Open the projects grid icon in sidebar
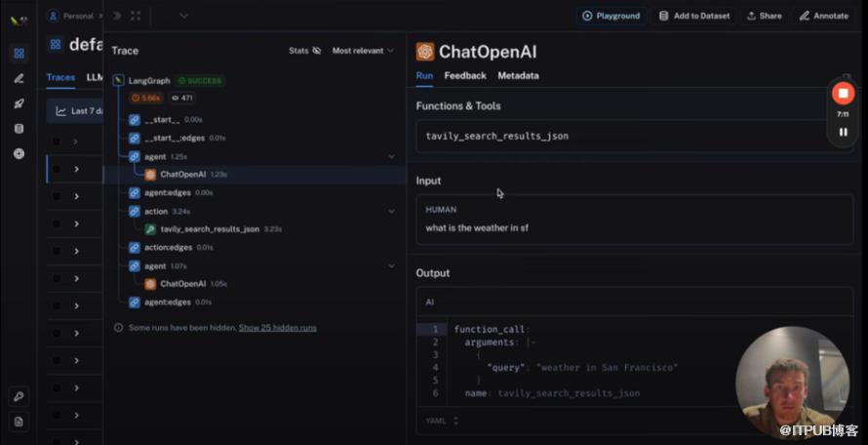 (19, 53)
